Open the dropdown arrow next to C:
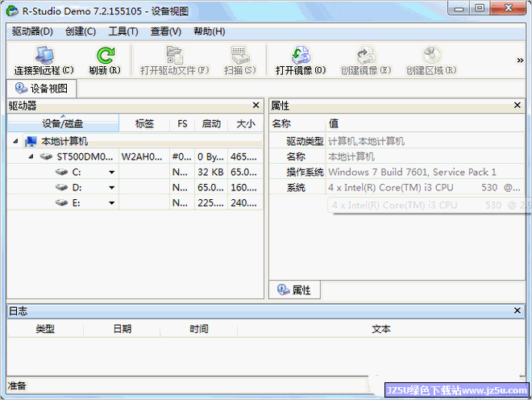 click(x=111, y=173)
